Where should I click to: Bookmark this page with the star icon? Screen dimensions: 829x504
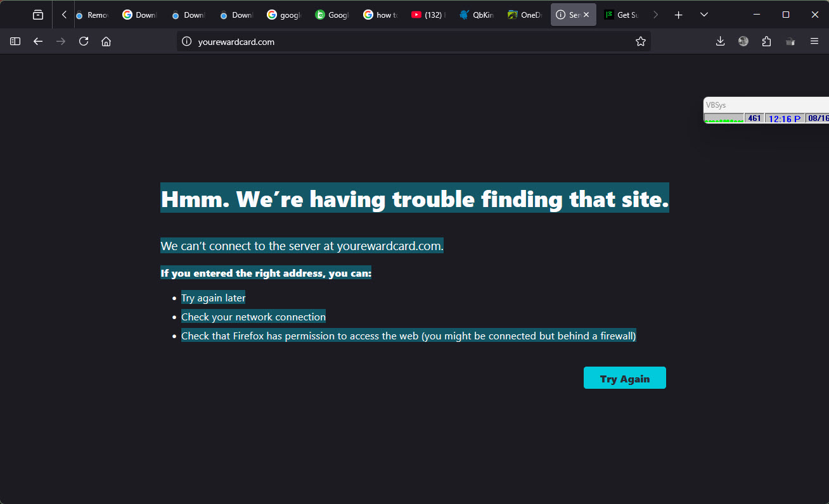[x=641, y=42]
